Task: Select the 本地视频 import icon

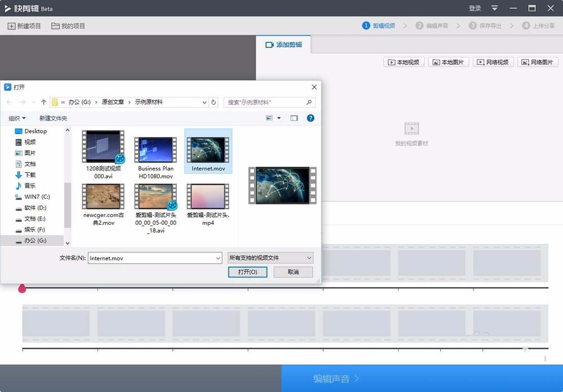Action: pyautogui.click(x=403, y=62)
